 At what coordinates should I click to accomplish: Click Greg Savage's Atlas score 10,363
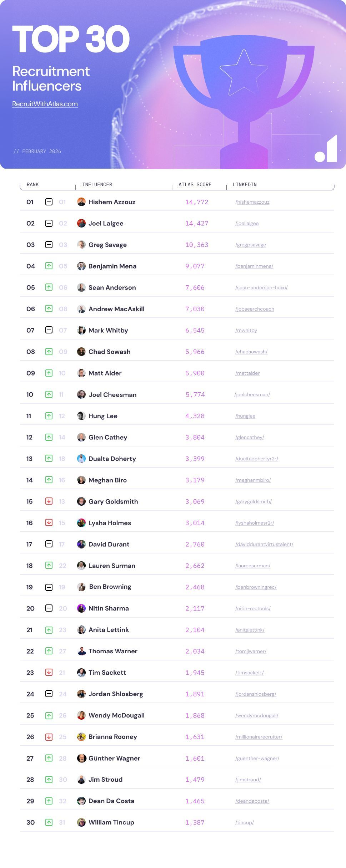pos(197,245)
